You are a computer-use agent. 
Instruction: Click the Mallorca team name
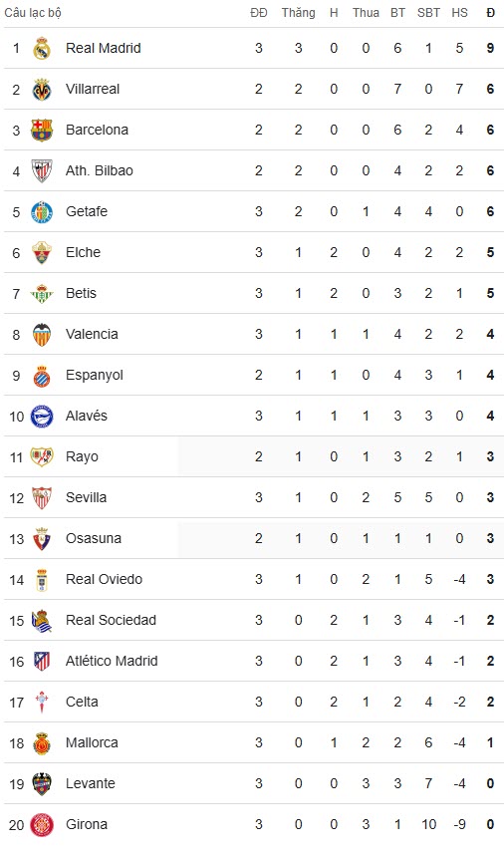coord(92,742)
